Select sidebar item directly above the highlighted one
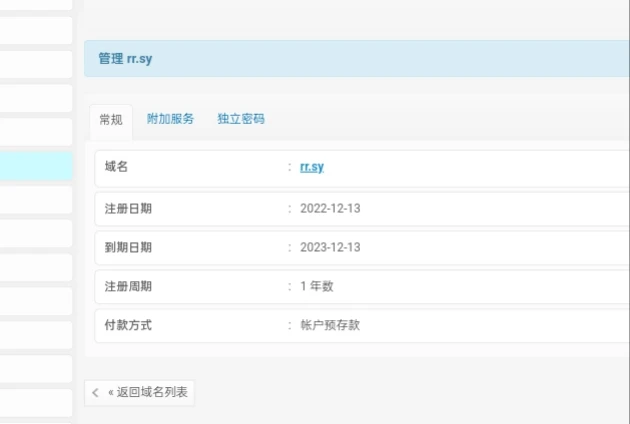 click(x=36, y=132)
